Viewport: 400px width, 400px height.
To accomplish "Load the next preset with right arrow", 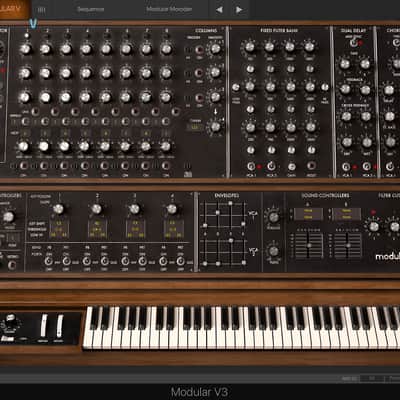I will (x=239, y=10).
